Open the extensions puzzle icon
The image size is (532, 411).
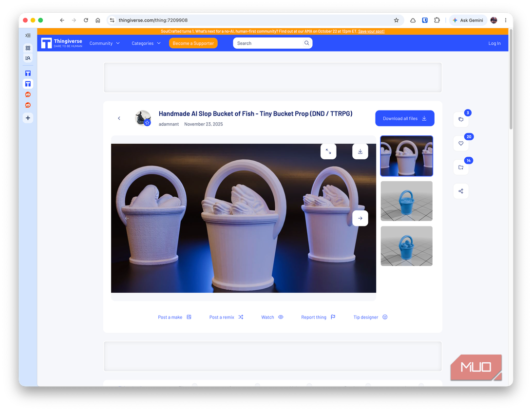[437, 20]
